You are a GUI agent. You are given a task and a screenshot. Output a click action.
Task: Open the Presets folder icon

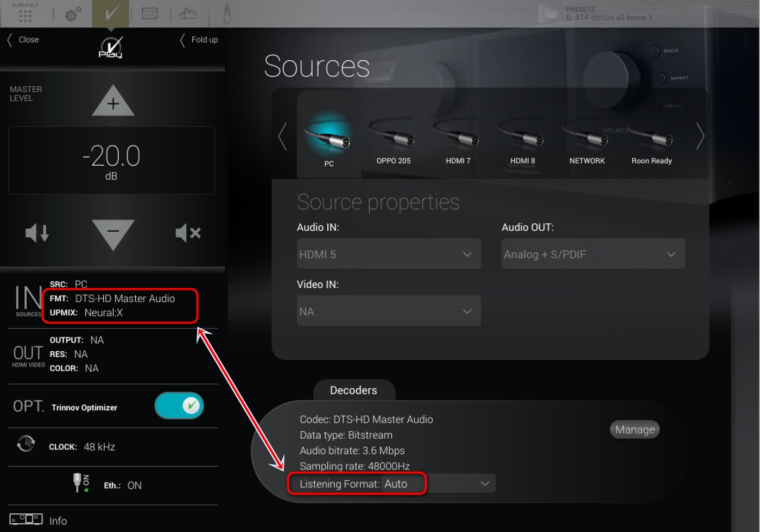[551, 14]
